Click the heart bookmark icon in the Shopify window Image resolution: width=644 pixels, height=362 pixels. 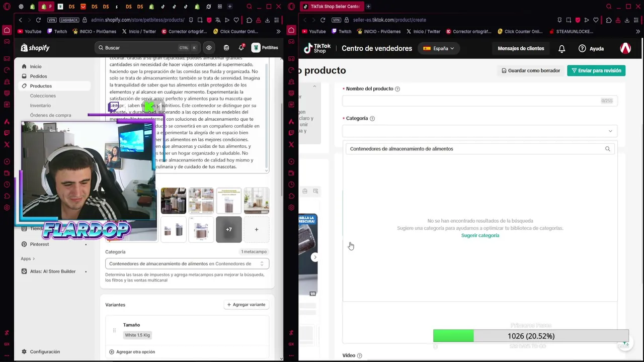[236, 20]
